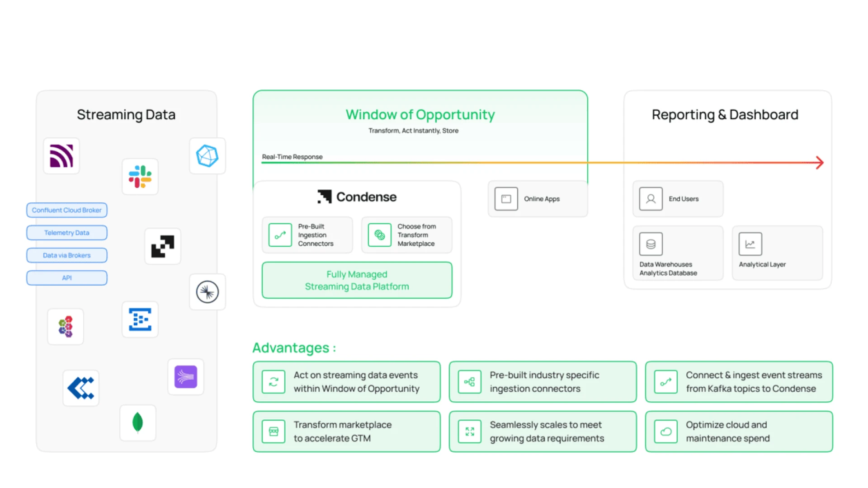
Task: Click the Online Apps window icon
Action: [505, 198]
